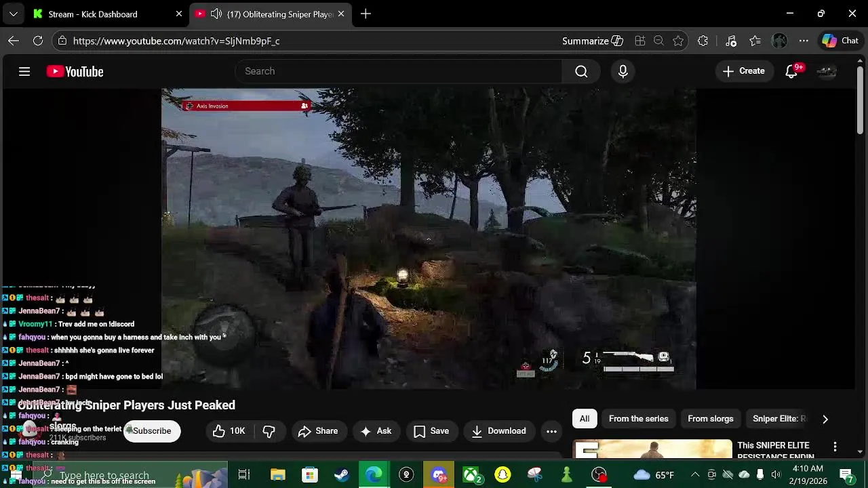868x488 pixels.
Task: Click the Subscribe button
Action: point(152,431)
